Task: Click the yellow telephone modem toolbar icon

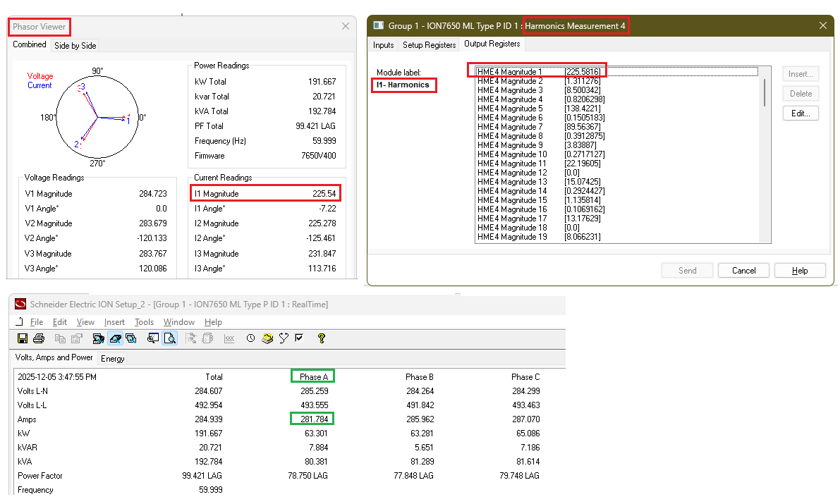Action: 267,338
